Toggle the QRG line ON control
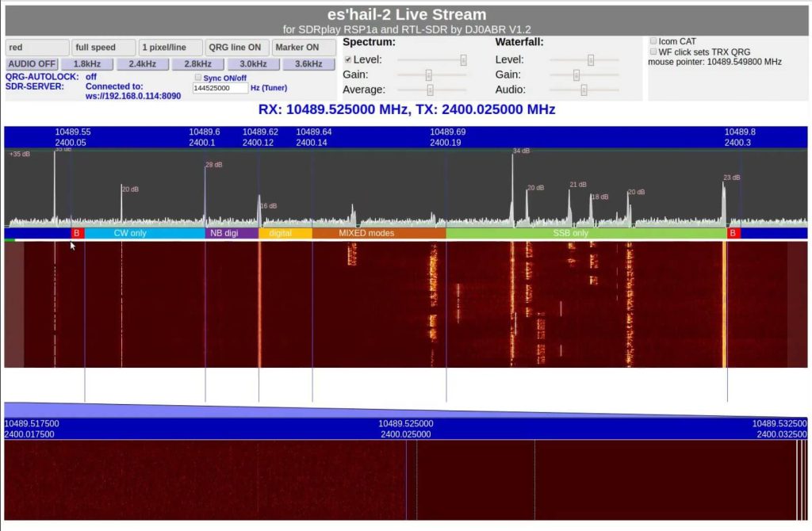 (235, 48)
